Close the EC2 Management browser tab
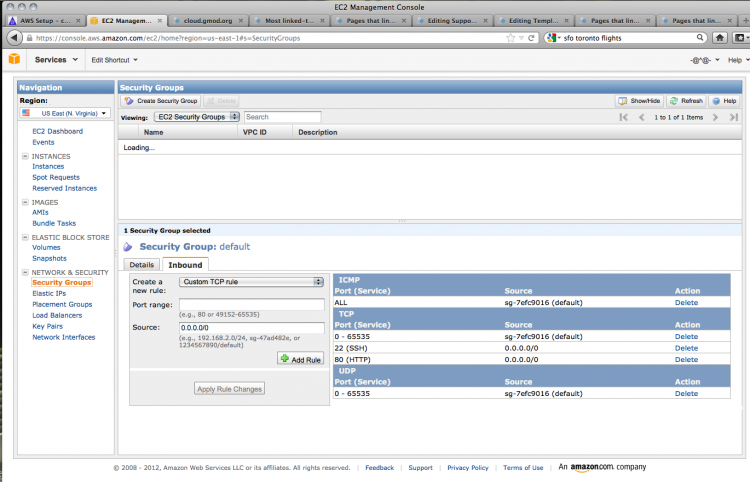 coord(160,21)
